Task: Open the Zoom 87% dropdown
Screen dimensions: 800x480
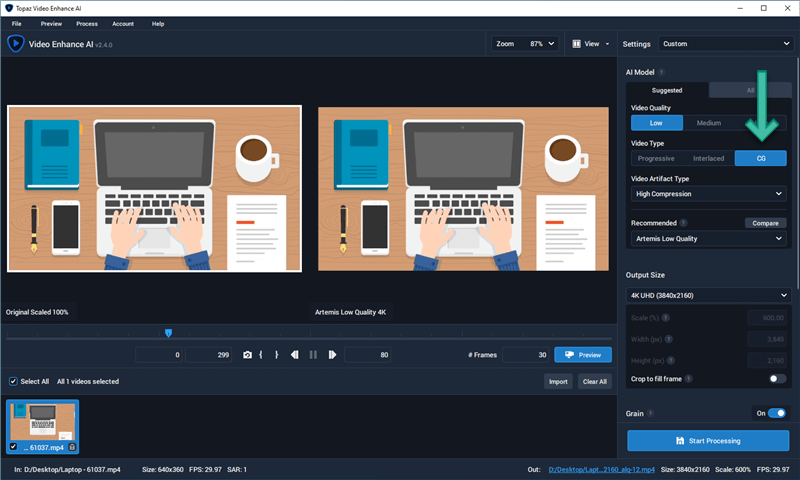Action: tap(524, 44)
